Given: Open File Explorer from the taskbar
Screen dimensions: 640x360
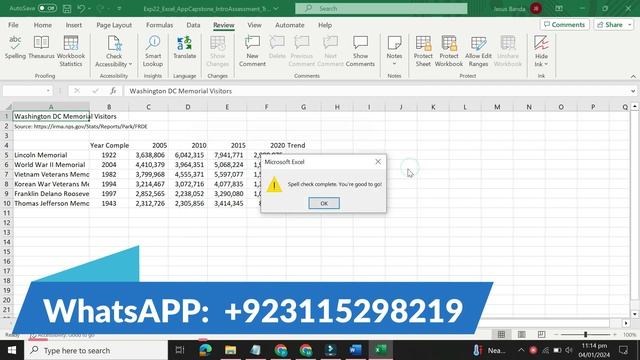Looking at the screenshot, I should click(x=230, y=350).
